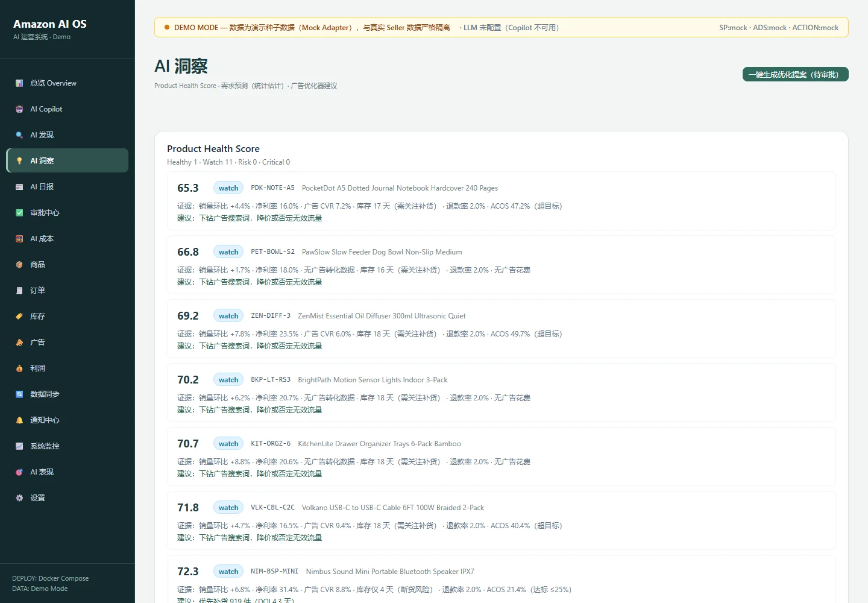Click score 65.3 on first card
The width and height of the screenshot is (868, 603).
(x=188, y=188)
